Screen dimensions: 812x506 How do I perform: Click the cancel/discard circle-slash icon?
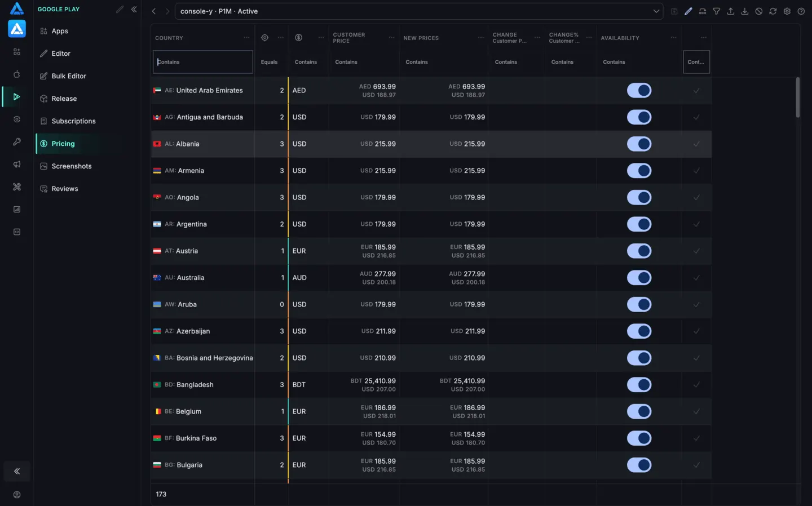click(758, 11)
